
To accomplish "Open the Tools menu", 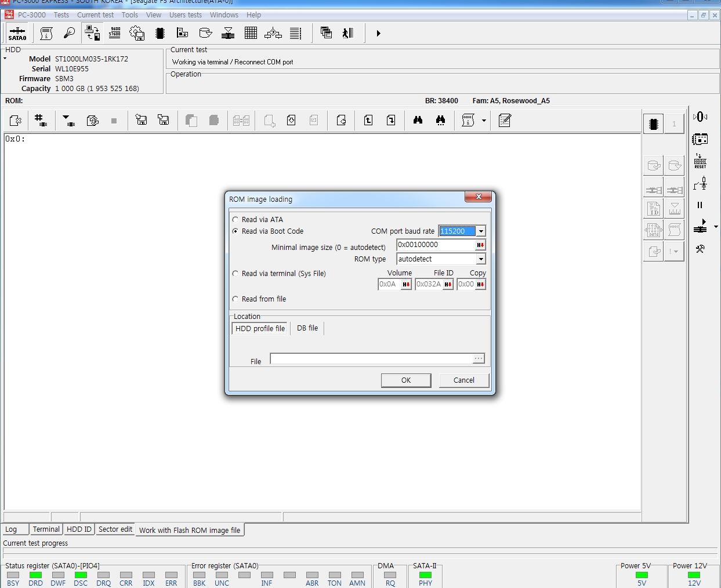I will (x=130, y=15).
